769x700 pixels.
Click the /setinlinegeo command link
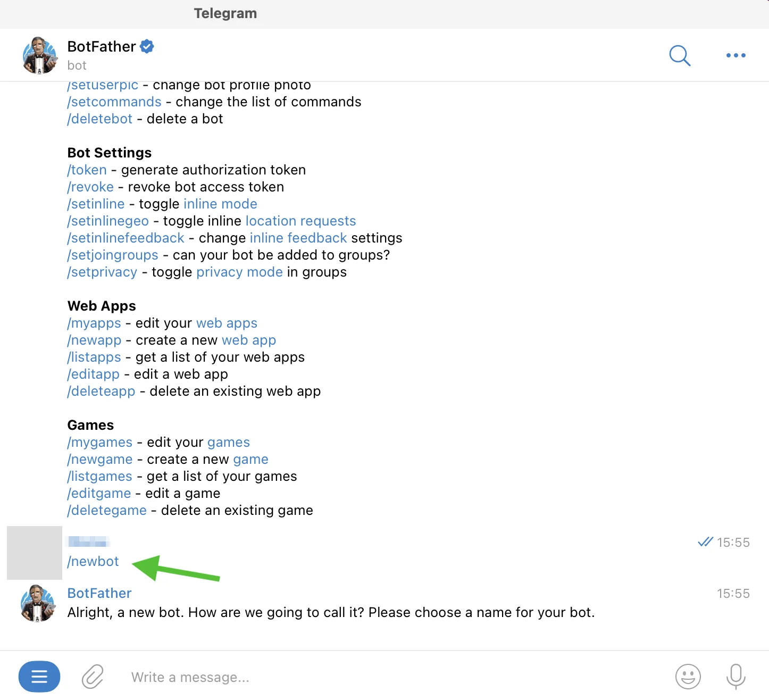coord(108,221)
